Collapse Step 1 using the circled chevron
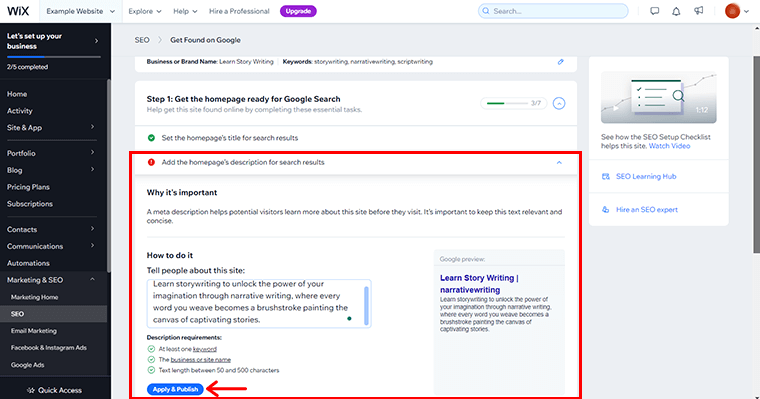Viewport: 760px width, 399px height. (559, 103)
